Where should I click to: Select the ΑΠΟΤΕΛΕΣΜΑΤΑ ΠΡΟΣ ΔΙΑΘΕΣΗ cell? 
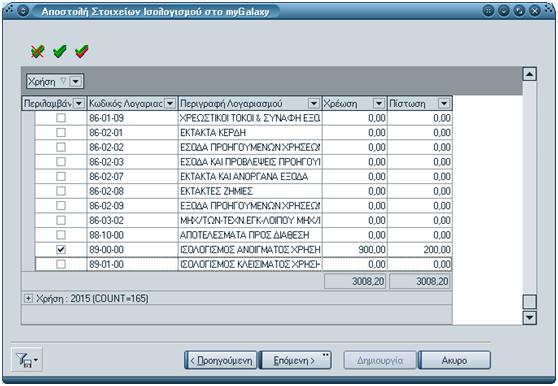(x=250, y=235)
